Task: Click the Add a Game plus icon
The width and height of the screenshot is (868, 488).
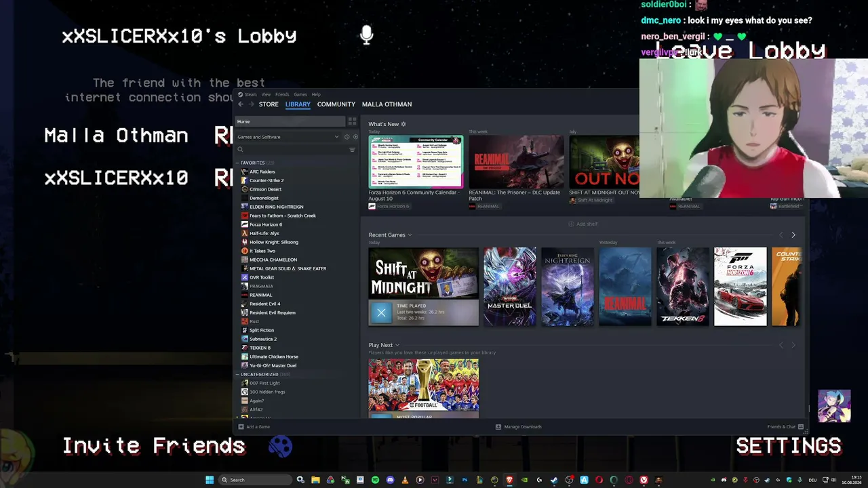Action: point(241,427)
